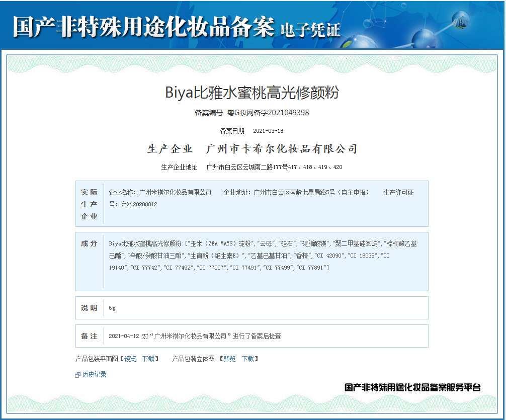This screenshot has width=506, height=420.
Task: Click the 说明 row label
Action: click(89, 308)
